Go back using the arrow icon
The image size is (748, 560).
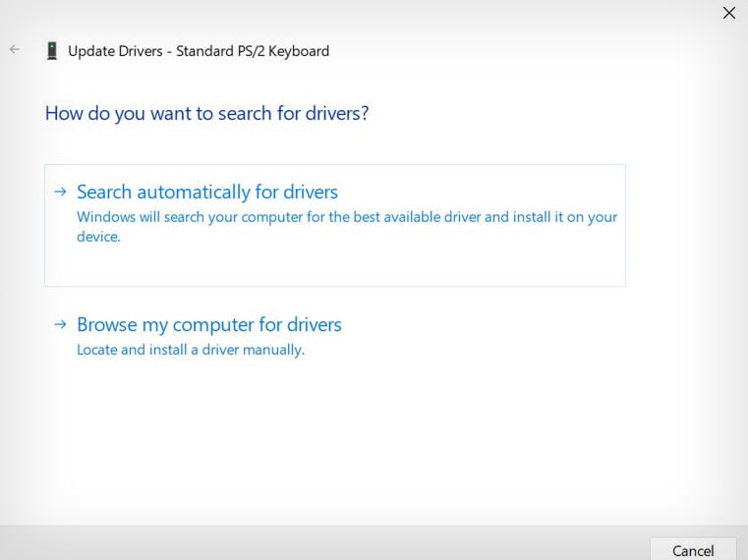click(x=15, y=49)
